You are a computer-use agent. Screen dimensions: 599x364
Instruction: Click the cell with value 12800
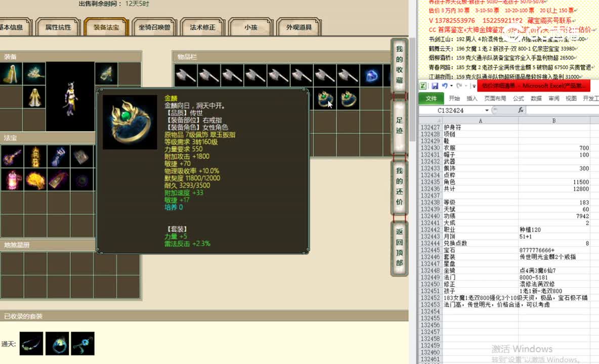tap(554, 189)
